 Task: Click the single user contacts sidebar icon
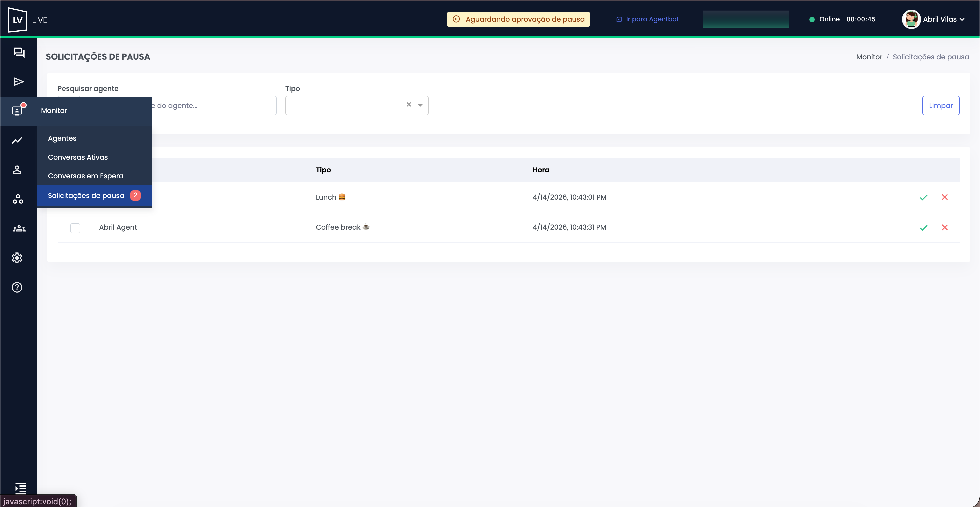[17, 170]
